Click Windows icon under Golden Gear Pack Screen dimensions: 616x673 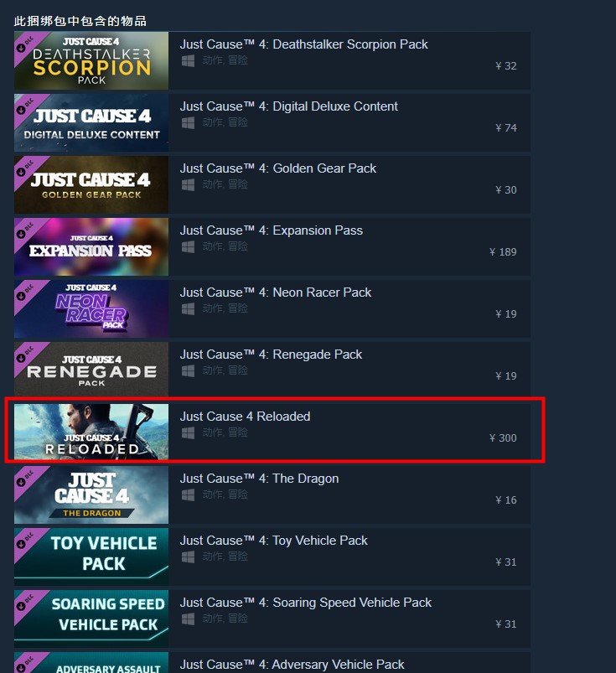pos(188,184)
